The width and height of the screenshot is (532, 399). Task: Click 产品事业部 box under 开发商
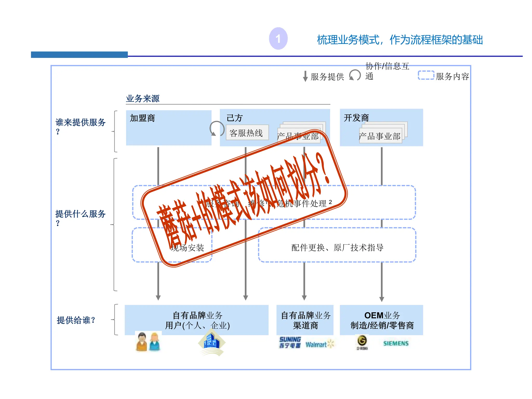pos(381,136)
